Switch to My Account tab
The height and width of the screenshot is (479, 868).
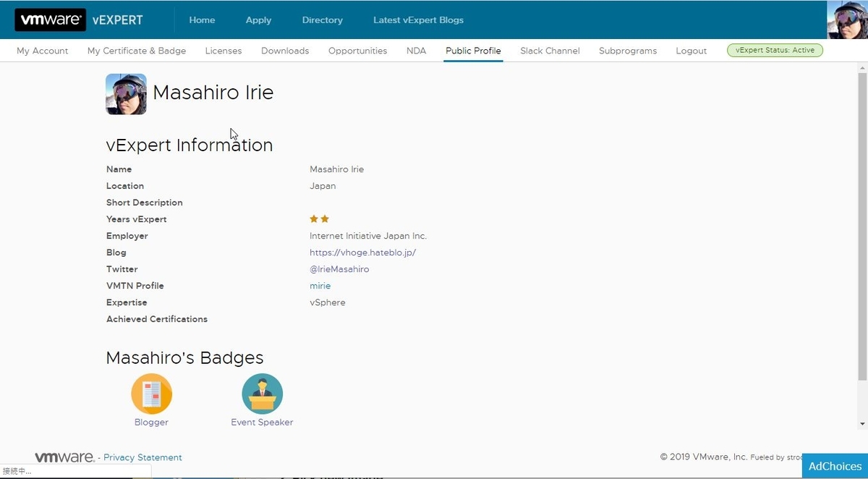click(x=43, y=51)
